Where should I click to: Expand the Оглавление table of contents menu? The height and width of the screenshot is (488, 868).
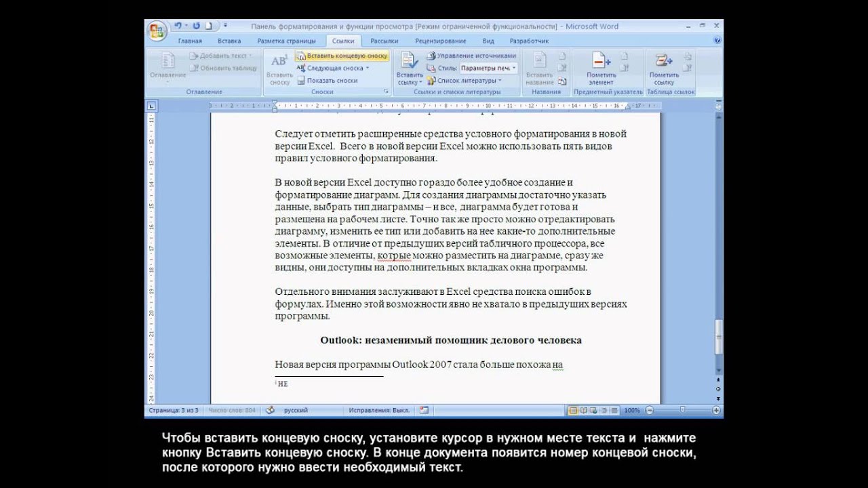[167, 68]
